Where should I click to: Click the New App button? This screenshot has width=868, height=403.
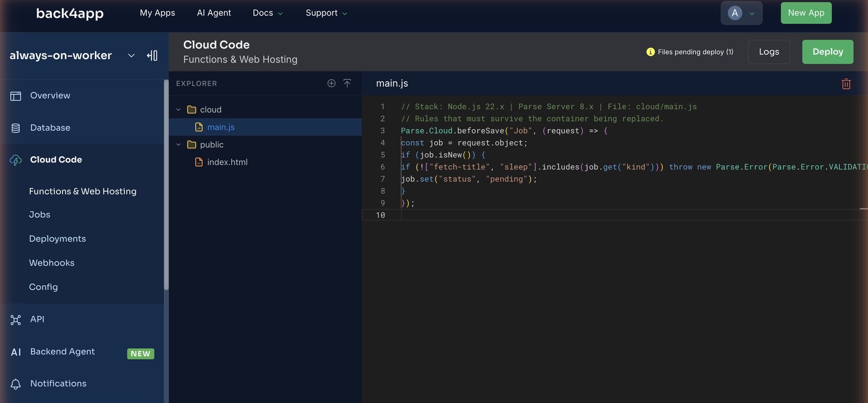tap(806, 13)
